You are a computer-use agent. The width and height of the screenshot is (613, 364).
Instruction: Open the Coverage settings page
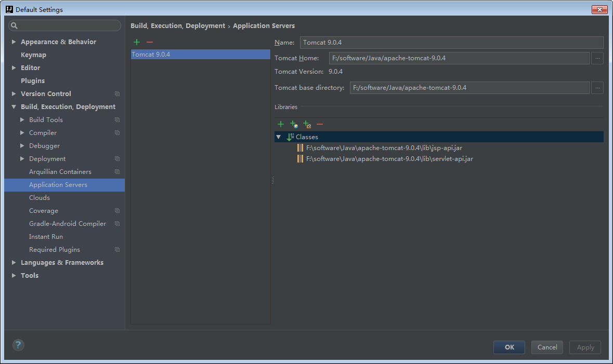[43, 211]
